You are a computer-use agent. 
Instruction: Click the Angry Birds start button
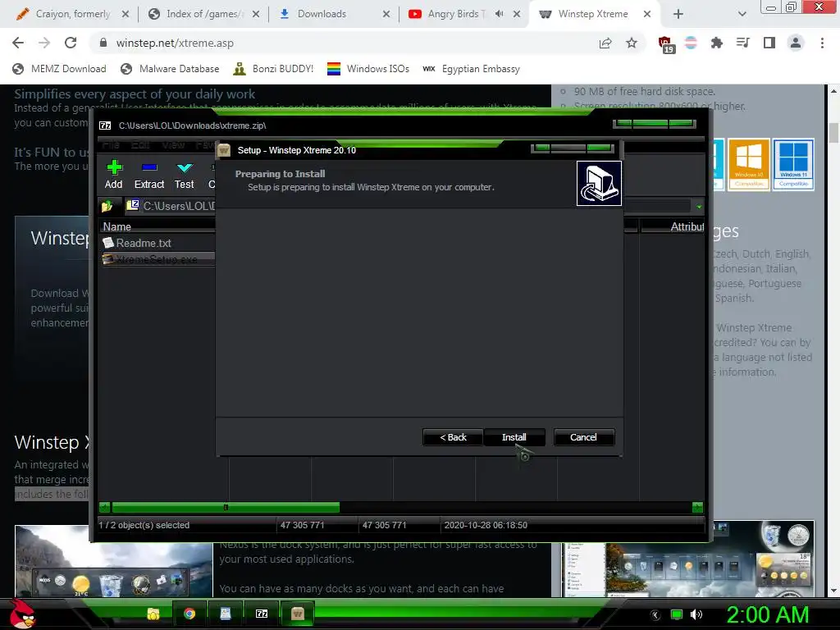click(22, 614)
